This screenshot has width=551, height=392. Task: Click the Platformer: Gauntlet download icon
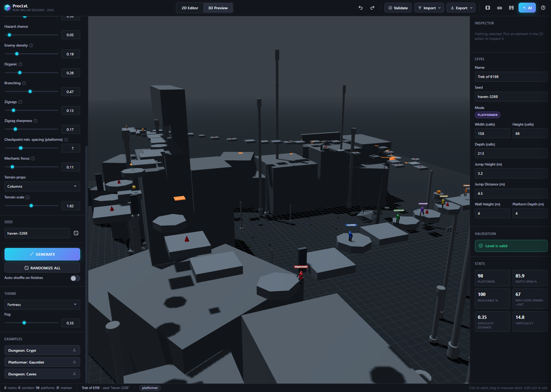[x=74, y=362]
